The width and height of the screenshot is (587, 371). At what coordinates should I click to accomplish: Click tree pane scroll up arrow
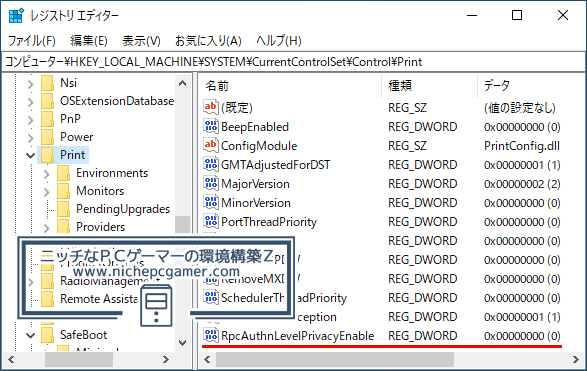click(182, 83)
